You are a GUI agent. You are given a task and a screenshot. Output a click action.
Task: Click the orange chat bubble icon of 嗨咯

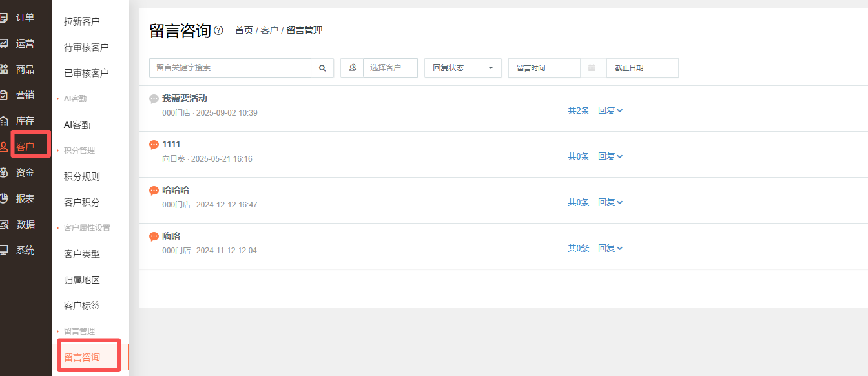coord(154,236)
